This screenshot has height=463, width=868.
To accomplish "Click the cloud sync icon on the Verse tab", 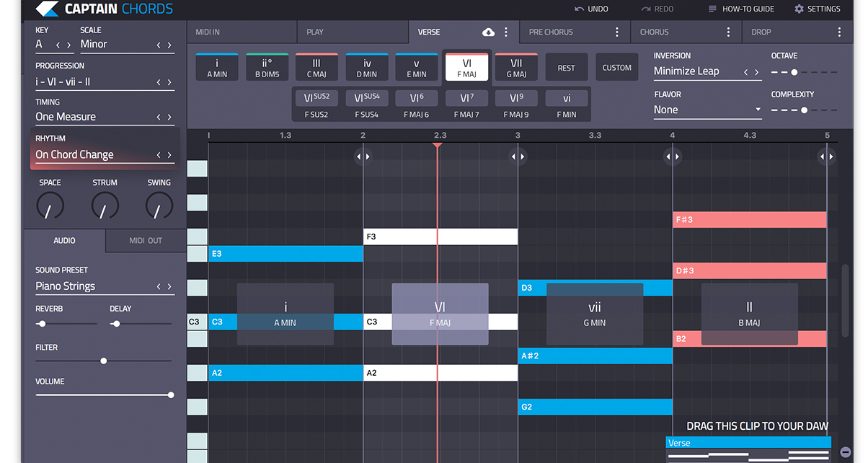I will click(x=488, y=32).
